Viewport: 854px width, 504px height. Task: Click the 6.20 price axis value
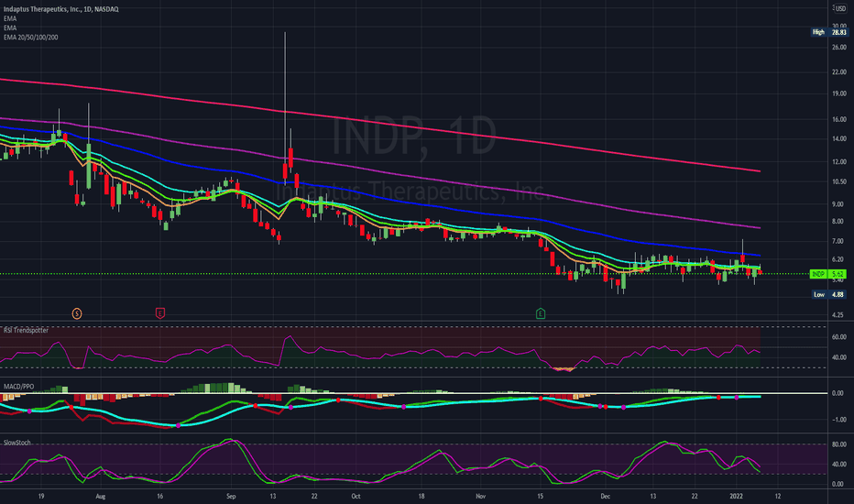[x=839, y=259]
